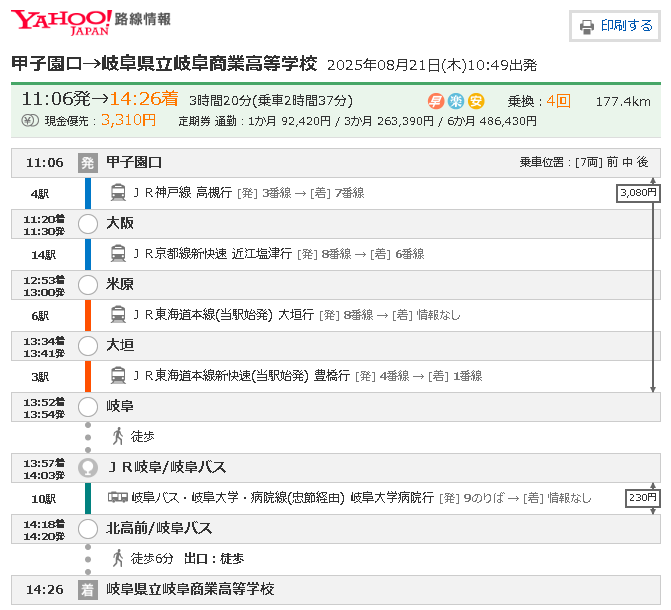Click the station circle for 米原
Screen dimensions: 671x610
88,285
